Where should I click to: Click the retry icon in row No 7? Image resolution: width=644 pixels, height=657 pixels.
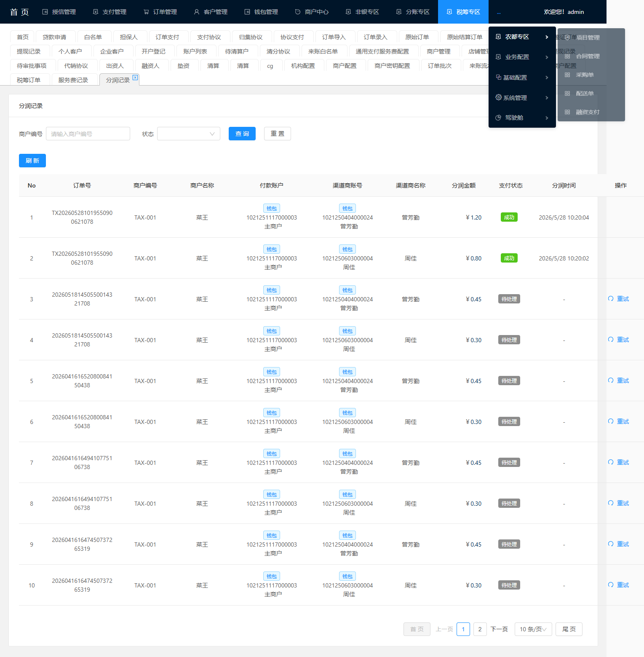point(611,462)
